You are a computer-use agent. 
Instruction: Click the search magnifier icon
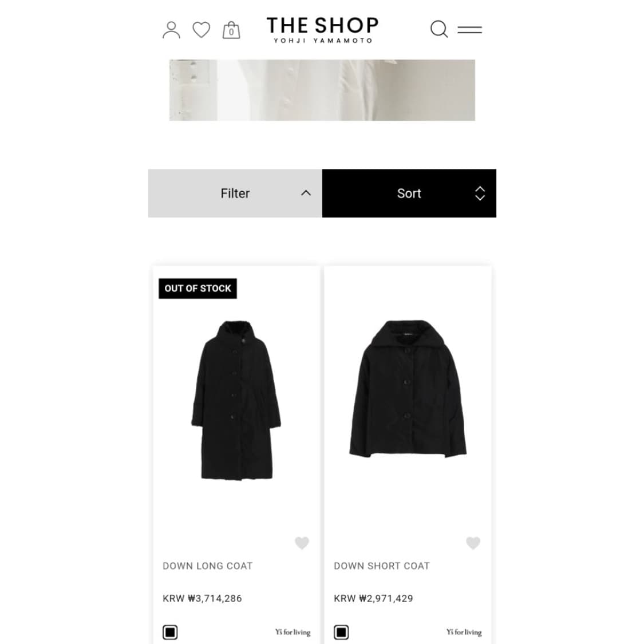click(439, 29)
